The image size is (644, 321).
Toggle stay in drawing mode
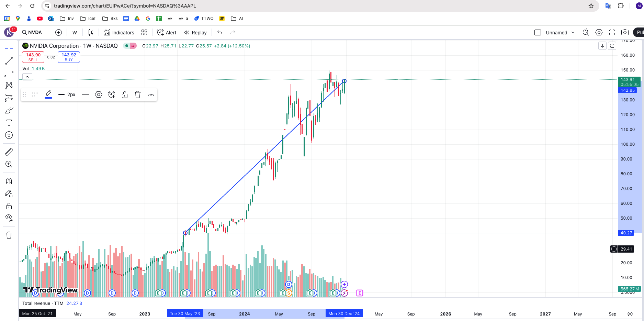[9, 194]
